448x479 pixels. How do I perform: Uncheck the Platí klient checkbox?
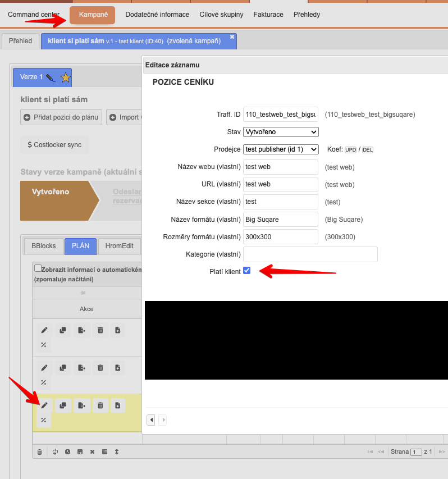(x=247, y=271)
